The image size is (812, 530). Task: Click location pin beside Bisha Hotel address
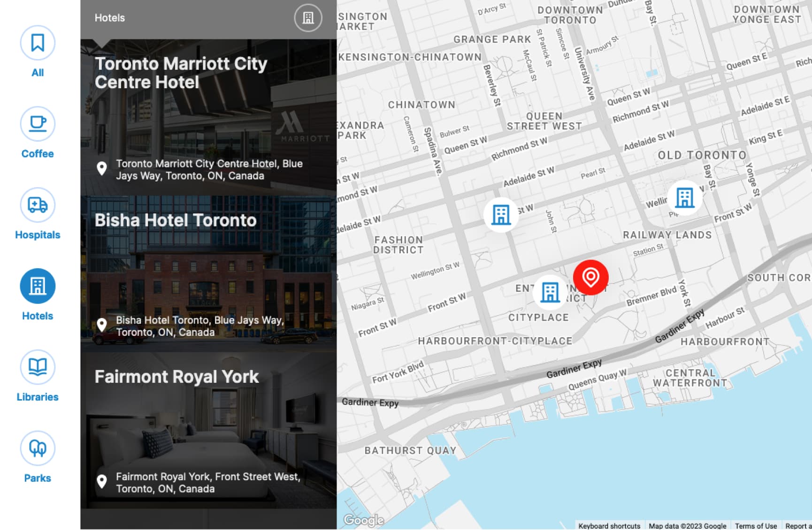(101, 325)
